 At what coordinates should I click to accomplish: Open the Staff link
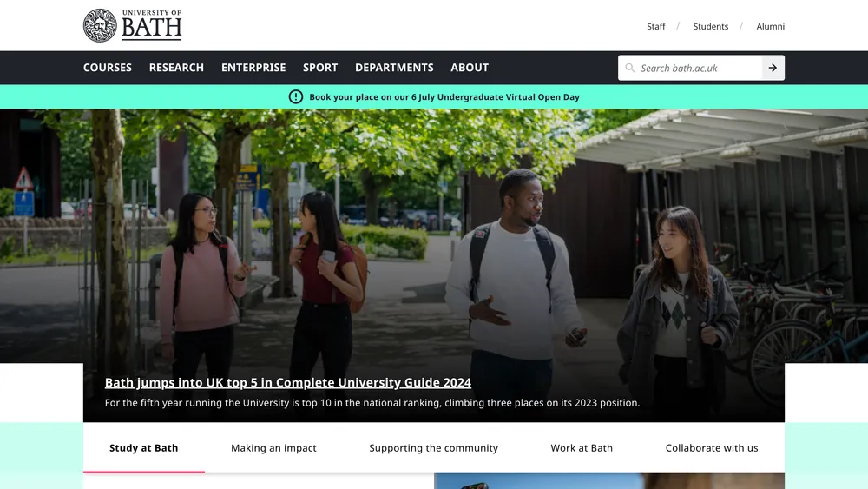[656, 26]
